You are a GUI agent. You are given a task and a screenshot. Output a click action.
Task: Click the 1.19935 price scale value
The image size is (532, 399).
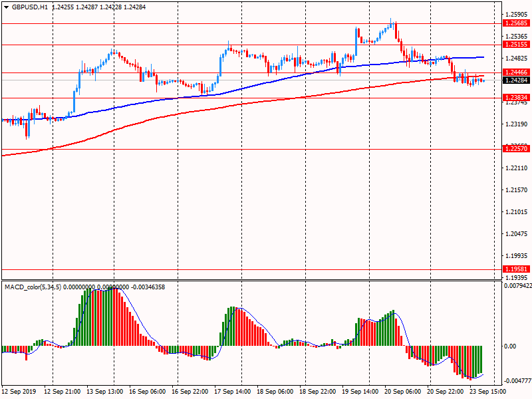point(517,256)
